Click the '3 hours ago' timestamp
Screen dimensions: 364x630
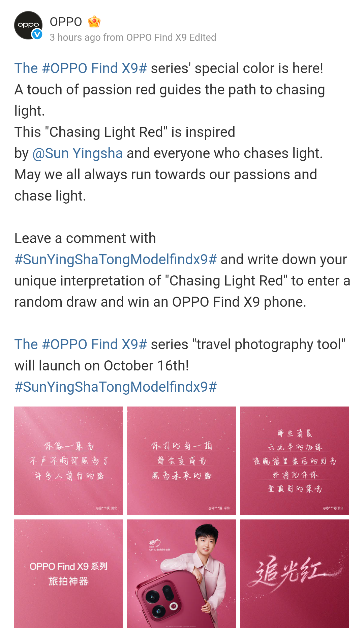pyautogui.click(x=75, y=37)
